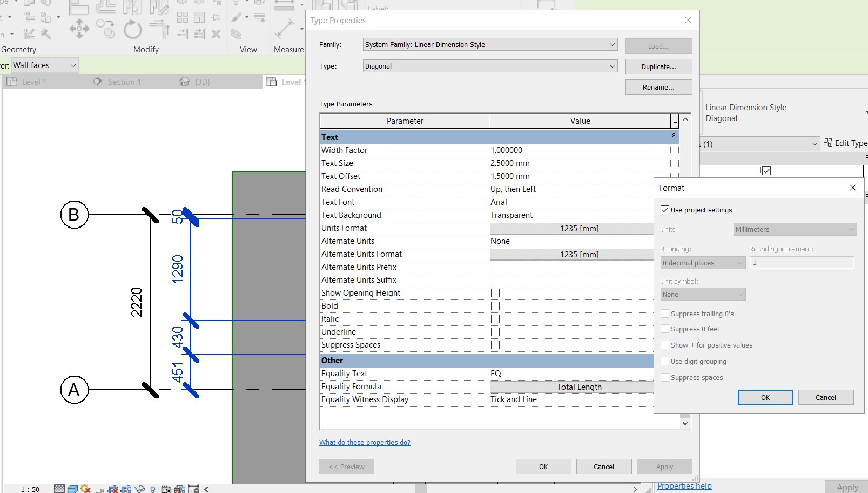Image resolution: width=868 pixels, height=493 pixels.
Task: Select the Pin tool in Modify panel
Action: point(216,17)
